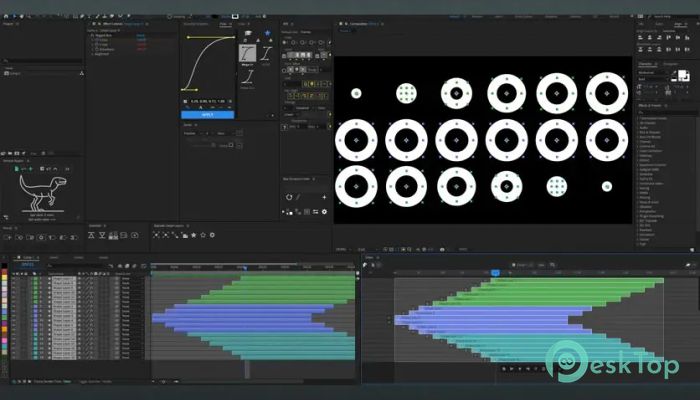
Task: Click the highlighted third icon in the align row
Action: pos(113,235)
